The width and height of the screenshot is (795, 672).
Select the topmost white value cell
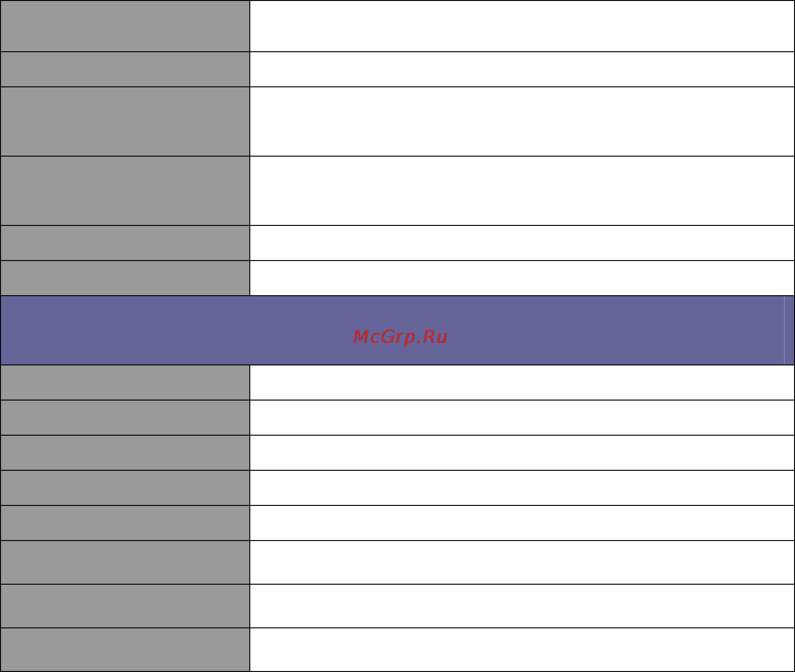click(522, 26)
